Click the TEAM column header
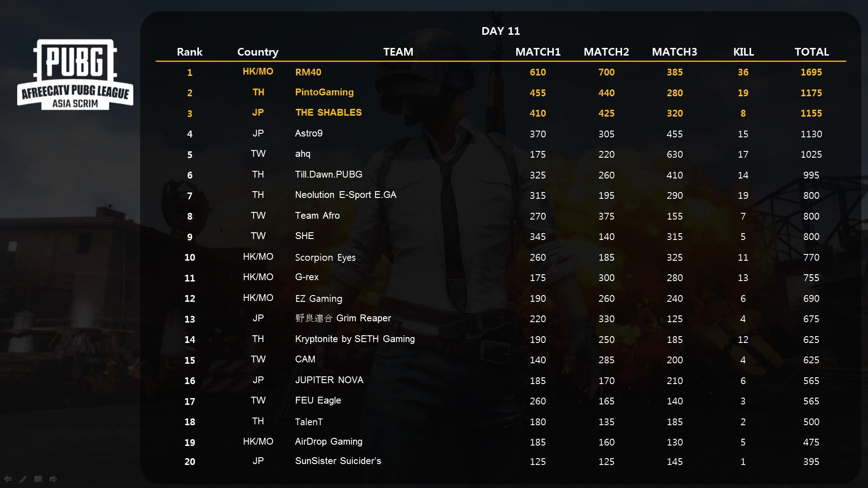Screen dimensions: 868x488 tap(398, 52)
